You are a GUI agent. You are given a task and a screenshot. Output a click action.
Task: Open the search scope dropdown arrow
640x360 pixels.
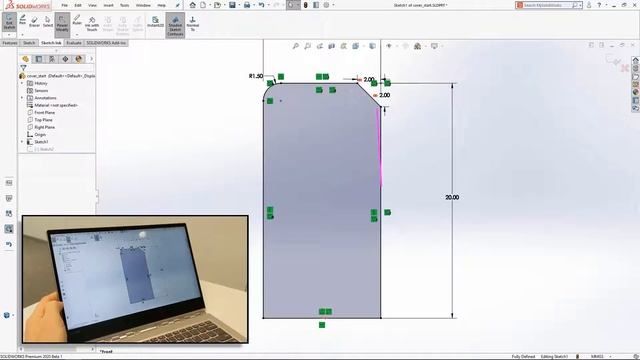pos(580,5)
